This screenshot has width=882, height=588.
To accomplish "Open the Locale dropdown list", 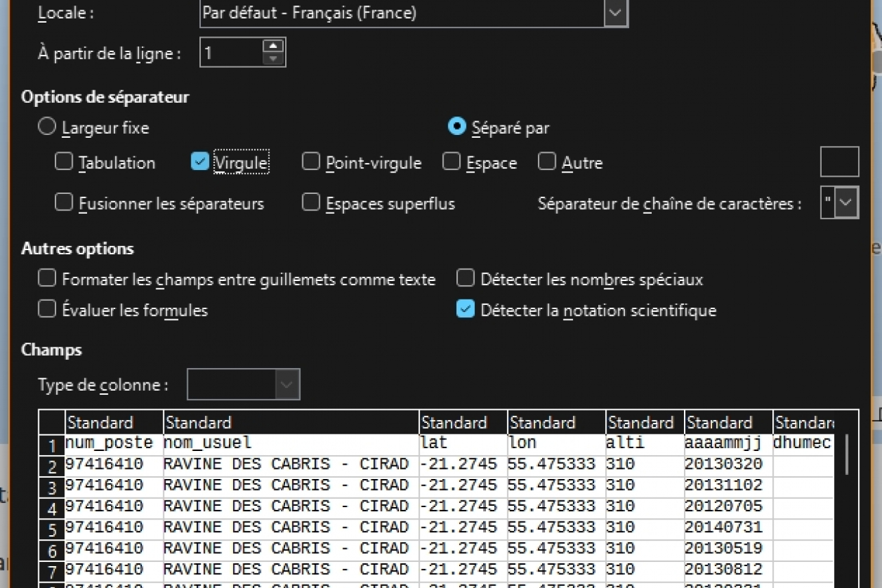I will (x=615, y=13).
